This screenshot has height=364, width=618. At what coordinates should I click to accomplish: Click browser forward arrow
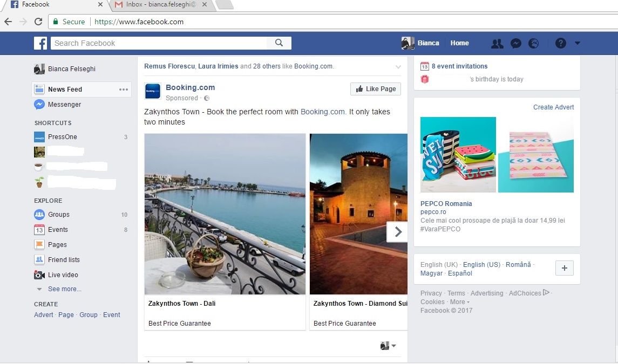23,22
